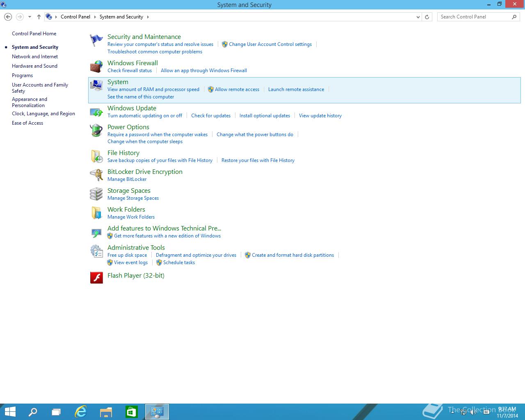Click View amount of RAM and processor speed

pyautogui.click(x=153, y=89)
